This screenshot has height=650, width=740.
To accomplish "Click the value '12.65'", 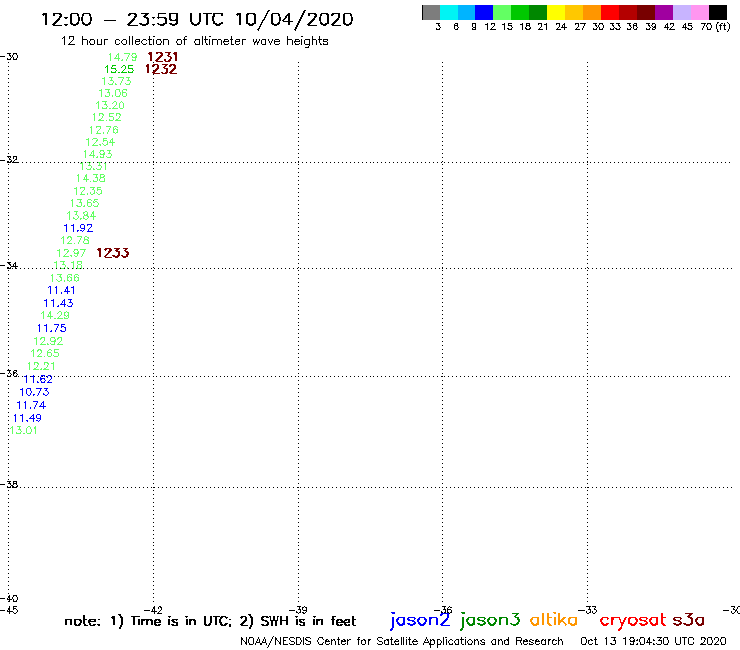I will point(45,353).
